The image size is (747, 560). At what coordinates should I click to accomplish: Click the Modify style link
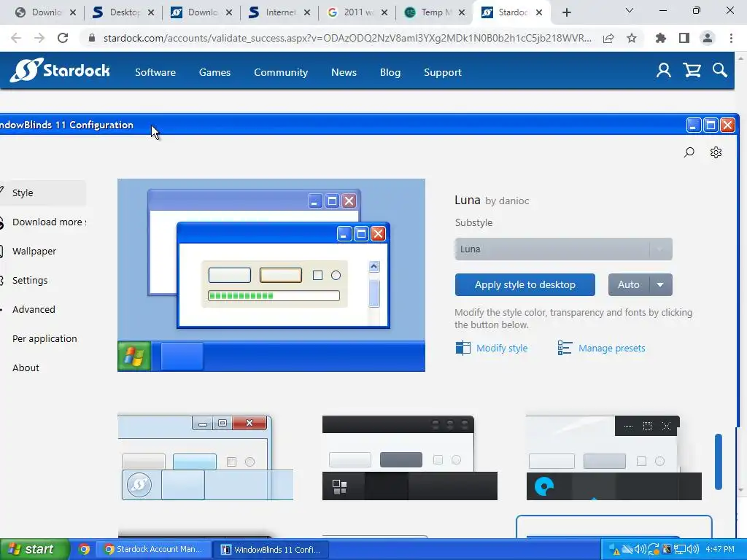[502, 348]
